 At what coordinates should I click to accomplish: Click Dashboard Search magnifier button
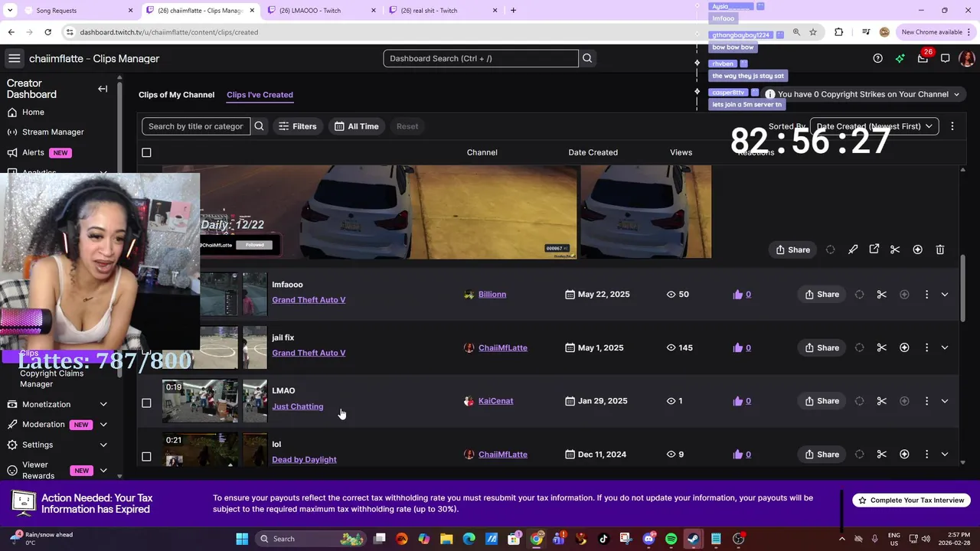587,58
